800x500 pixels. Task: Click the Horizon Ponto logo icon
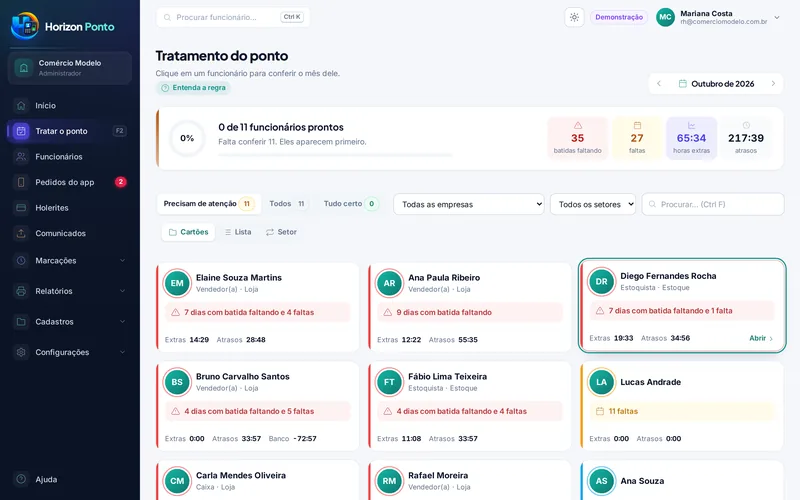(x=24, y=26)
